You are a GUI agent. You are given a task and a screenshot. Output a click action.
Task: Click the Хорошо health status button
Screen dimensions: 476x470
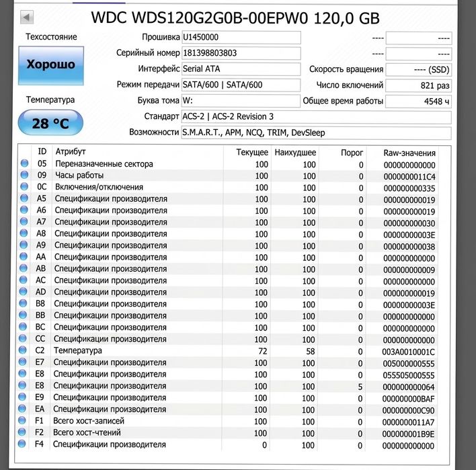[x=51, y=65]
